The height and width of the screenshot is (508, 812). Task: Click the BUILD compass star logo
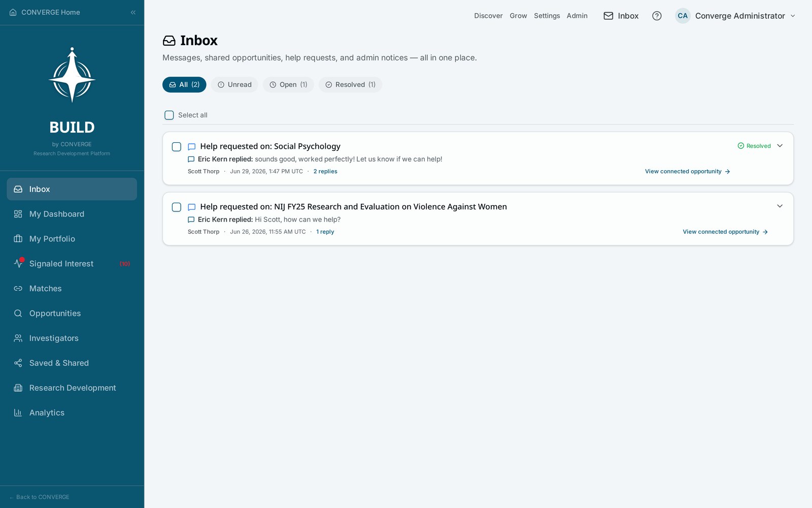[72, 75]
